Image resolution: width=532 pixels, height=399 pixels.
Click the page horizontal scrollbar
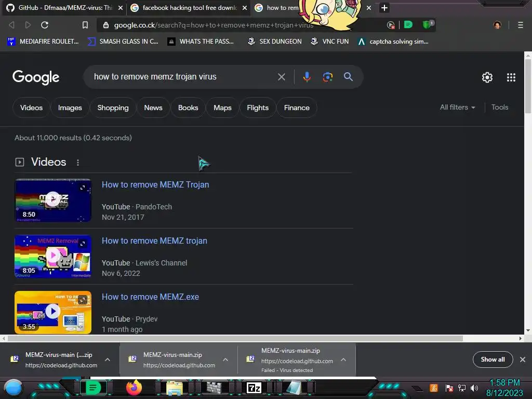click(235, 338)
